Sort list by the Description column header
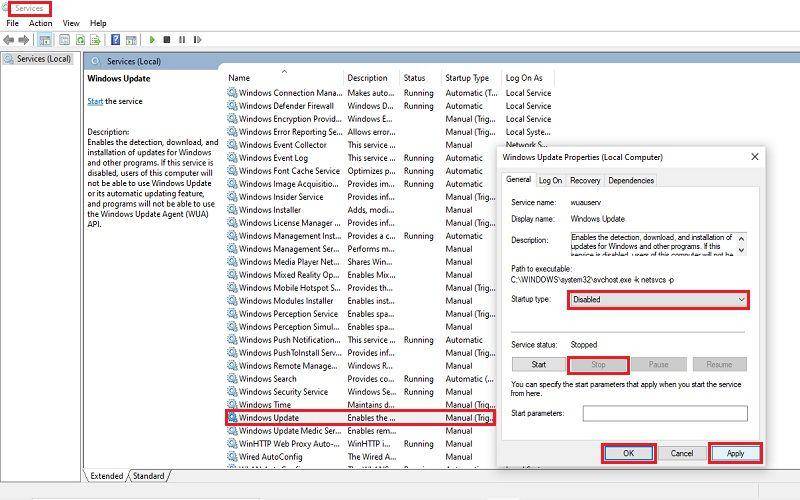The height and width of the screenshot is (500, 800). (371, 78)
